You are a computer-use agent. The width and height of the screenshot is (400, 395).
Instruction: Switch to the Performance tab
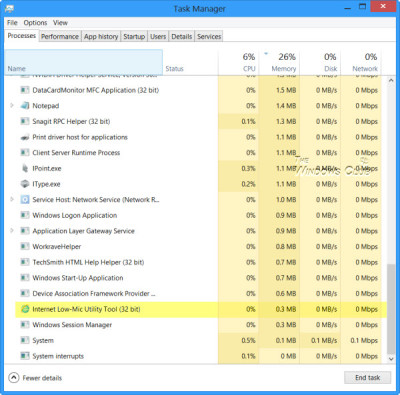click(60, 36)
